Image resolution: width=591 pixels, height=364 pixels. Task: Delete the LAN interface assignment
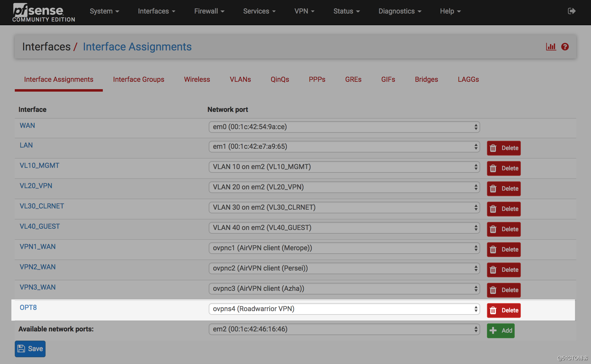(x=504, y=148)
